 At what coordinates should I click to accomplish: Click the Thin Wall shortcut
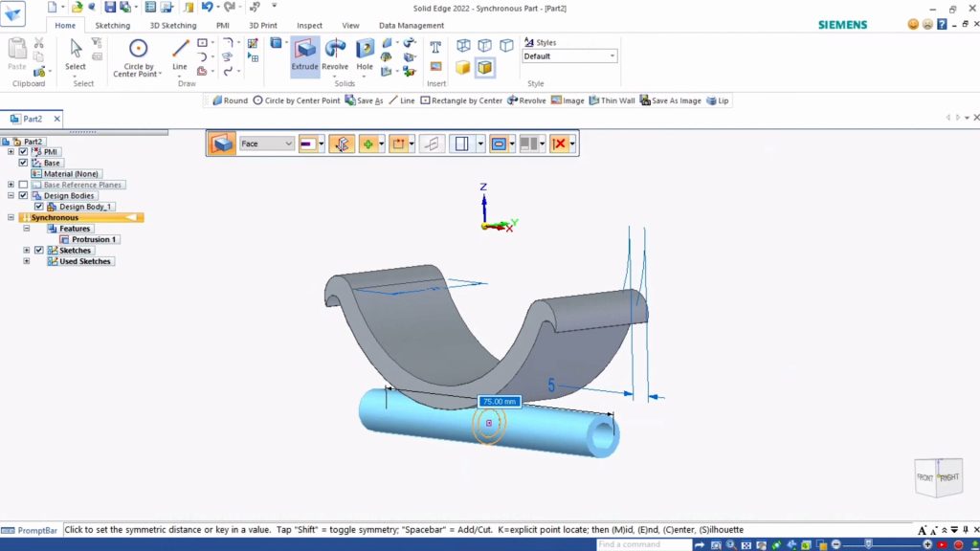612,100
